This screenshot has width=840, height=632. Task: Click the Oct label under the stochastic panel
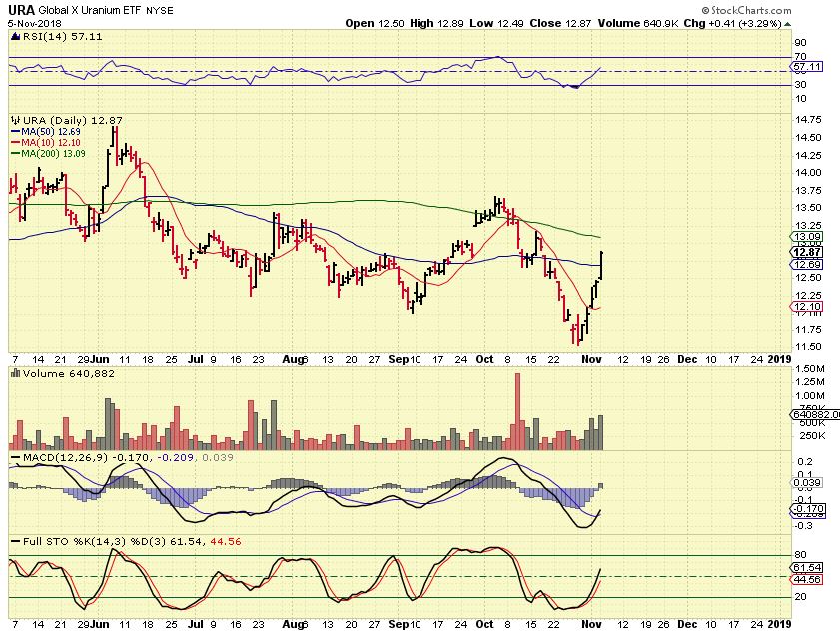[x=484, y=624]
